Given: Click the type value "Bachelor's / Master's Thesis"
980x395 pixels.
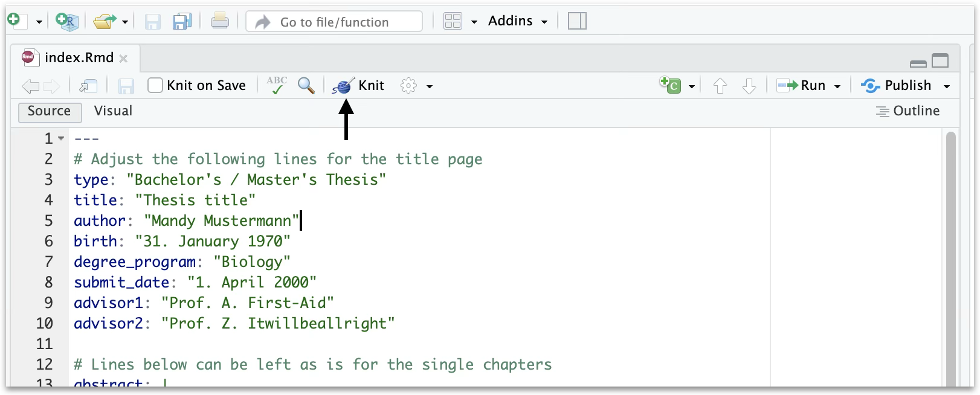Looking at the screenshot, I should coord(256,180).
